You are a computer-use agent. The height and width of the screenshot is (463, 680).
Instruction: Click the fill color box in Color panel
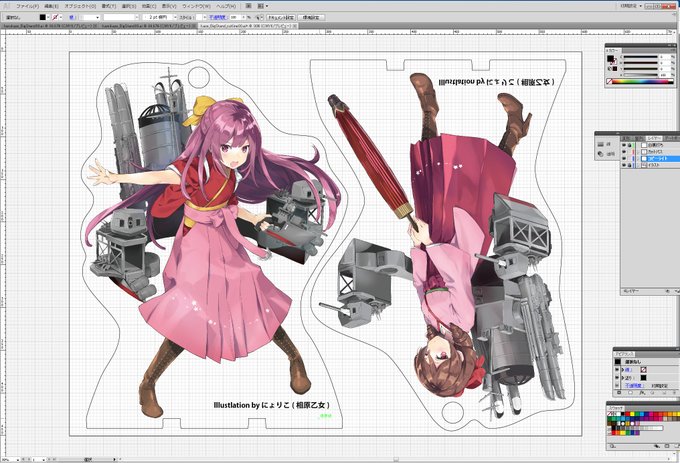[609, 59]
